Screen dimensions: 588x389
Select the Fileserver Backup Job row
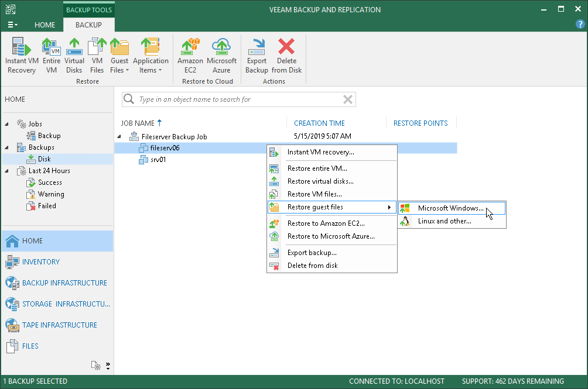[x=286, y=137]
